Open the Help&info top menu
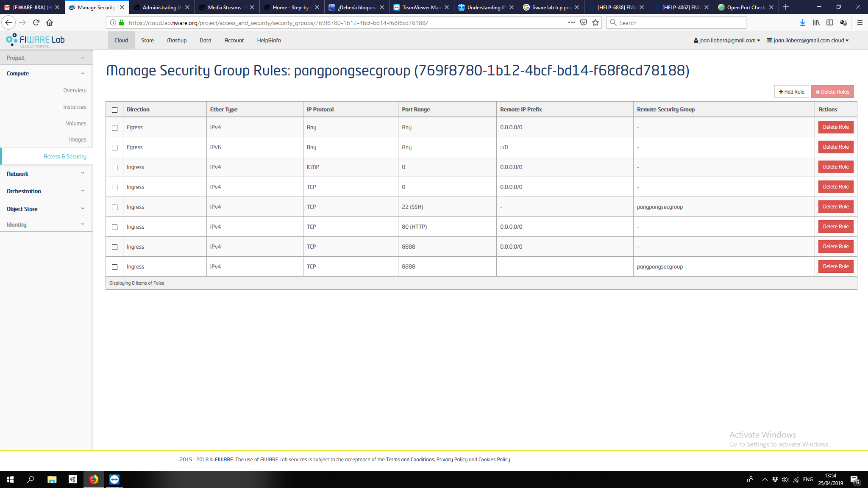868x488 pixels. point(269,40)
